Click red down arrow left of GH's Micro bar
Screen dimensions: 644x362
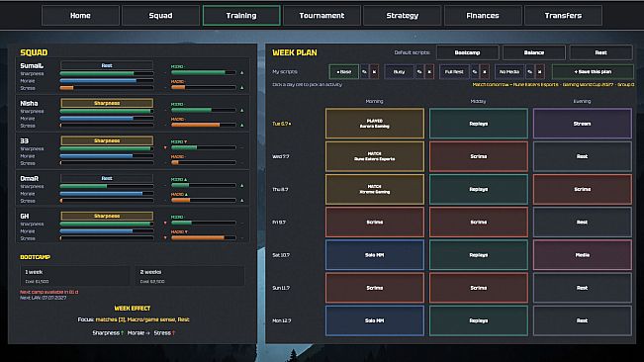165,223
